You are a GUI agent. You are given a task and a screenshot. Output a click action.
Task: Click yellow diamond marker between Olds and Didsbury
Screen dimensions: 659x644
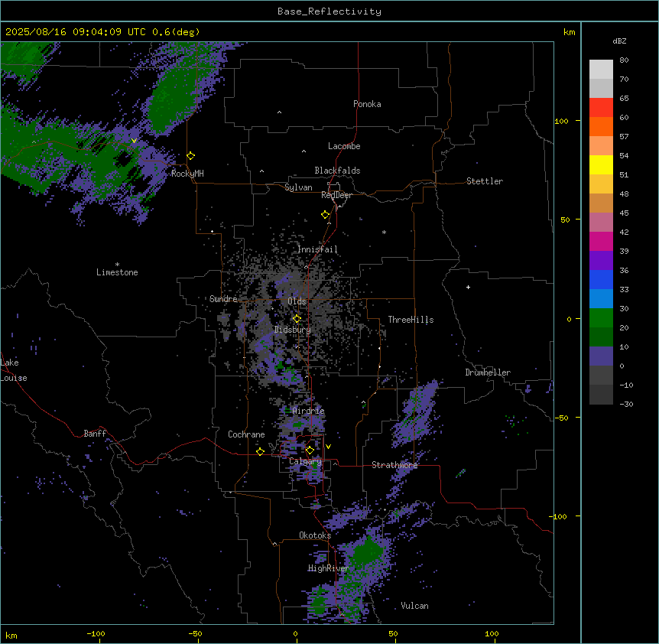tap(297, 319)
